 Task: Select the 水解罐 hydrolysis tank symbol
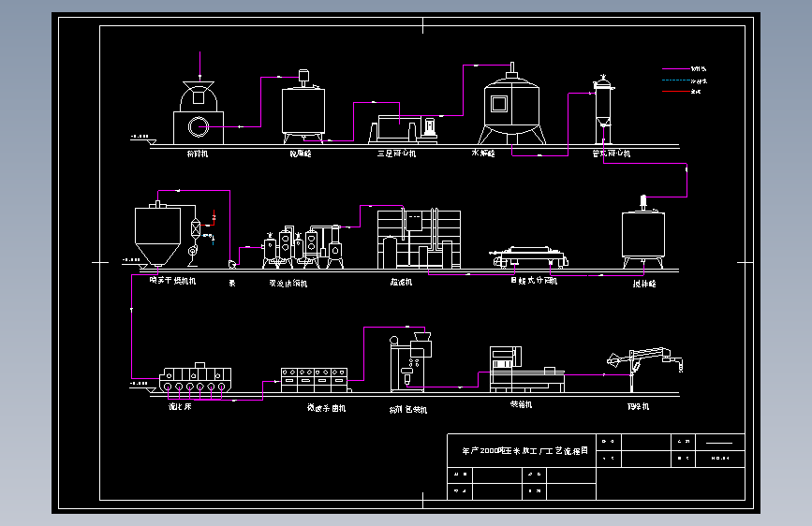pyautogui.click(x=511, y=104)
